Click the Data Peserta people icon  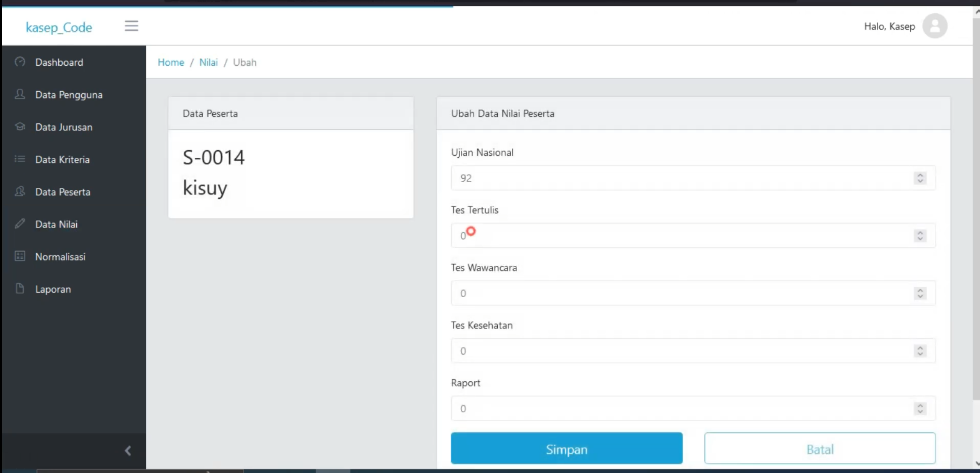coord(20,191)
